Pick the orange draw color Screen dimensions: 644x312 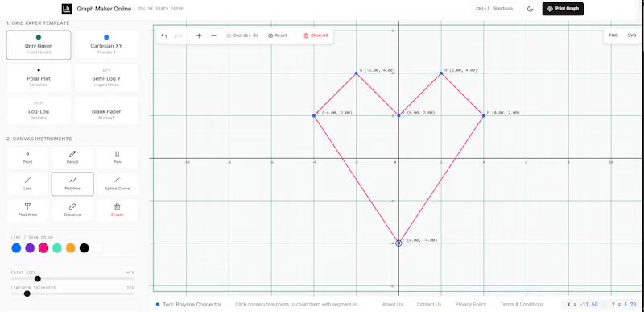[x=71, y=248]
